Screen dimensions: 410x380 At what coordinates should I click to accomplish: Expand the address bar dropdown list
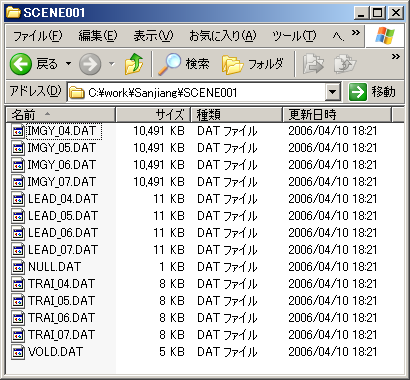coord(333,92)
